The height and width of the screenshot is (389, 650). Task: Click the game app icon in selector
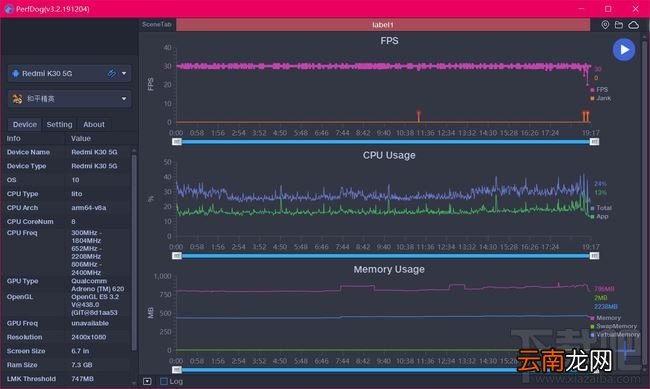click(x=17, y=99)
